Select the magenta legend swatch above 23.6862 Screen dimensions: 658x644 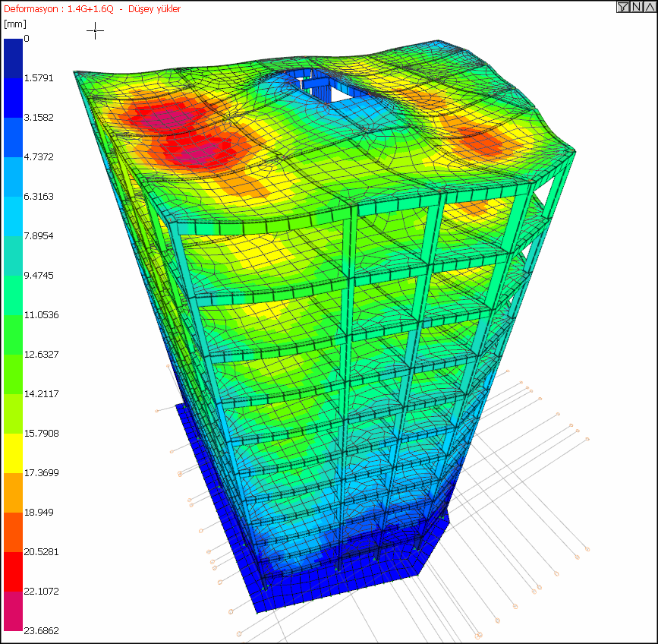(13, 611)
